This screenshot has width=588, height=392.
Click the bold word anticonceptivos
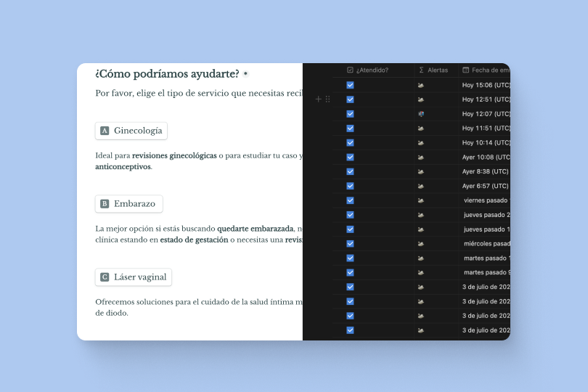click(x=123, y=166)
